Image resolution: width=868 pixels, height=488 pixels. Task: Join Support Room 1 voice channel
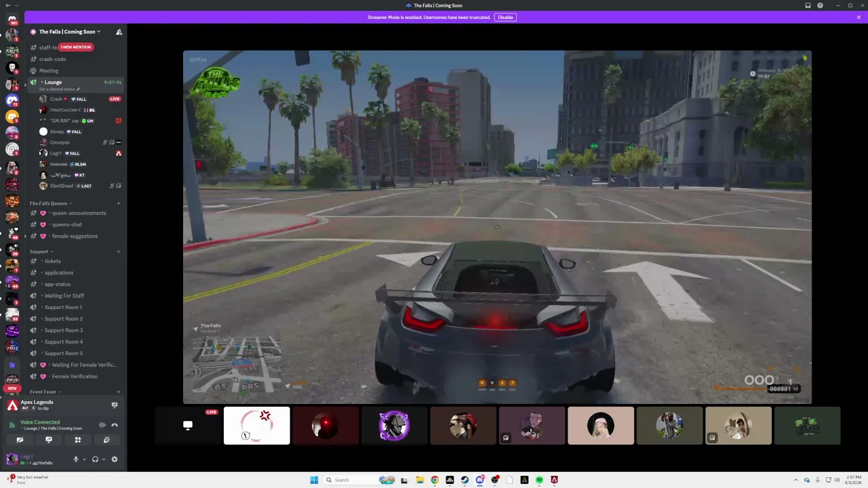pos(76,307)
